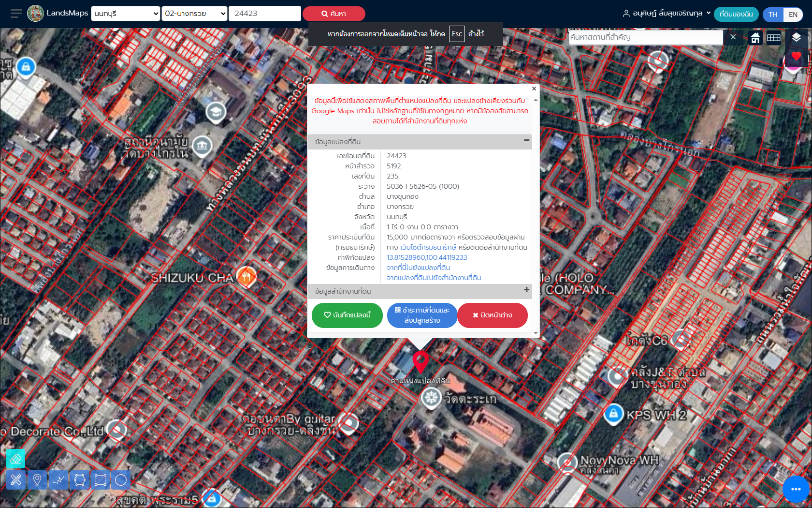812x508 pixels.
Task: Switch language to EN
Action: coord(793,15)
